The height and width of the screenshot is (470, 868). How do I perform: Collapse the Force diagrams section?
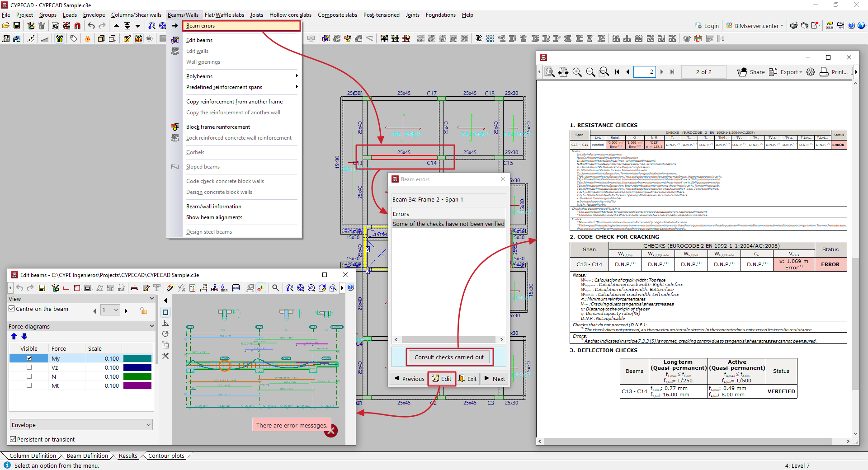click(151, 326)
